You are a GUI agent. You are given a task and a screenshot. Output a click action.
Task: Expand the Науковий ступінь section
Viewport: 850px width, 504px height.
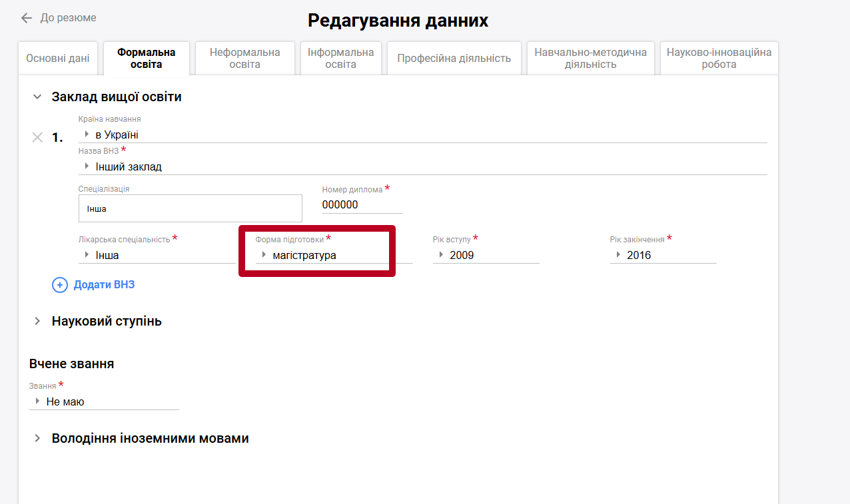[37, 322]
